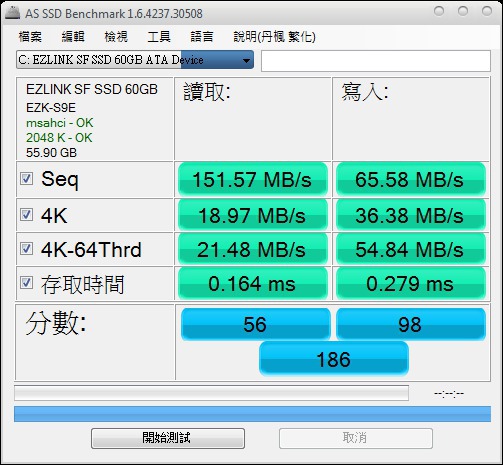Toggle the Seq test checkbox
Image resolution: width=503 pixels, height=465 pixels.
point(26,179)
